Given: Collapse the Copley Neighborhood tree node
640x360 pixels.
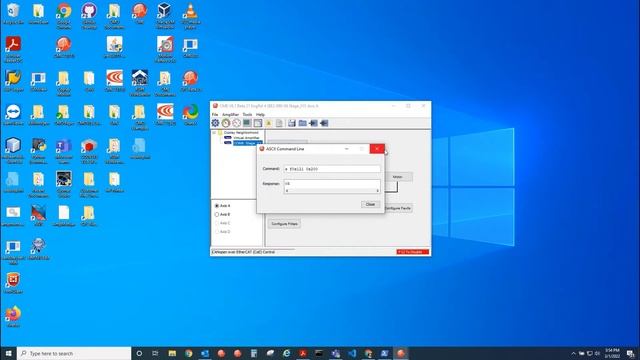Looking at the screenshot, I should coord(214,133).
